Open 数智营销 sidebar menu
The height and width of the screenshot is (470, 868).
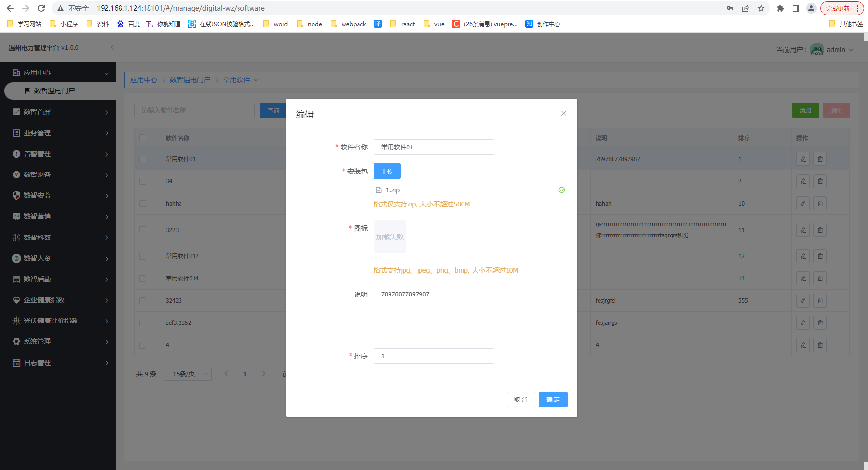coord(58,216)
